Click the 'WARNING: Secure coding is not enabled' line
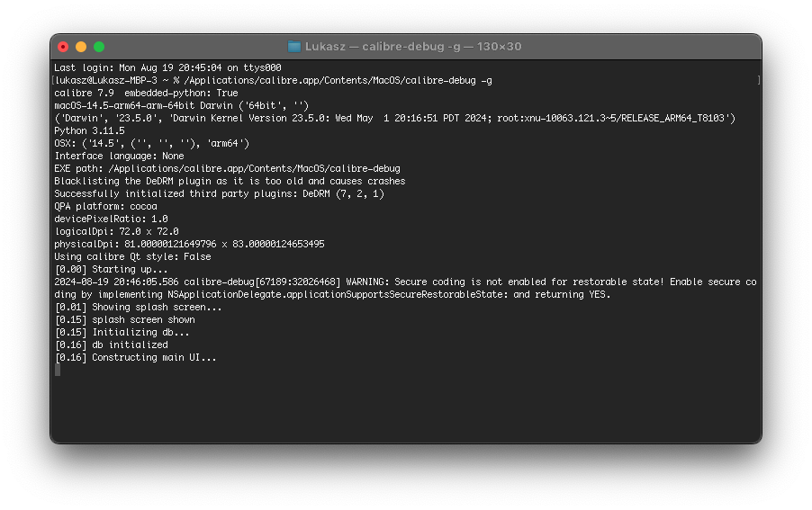The image size is (812, 510). [405, 282]
